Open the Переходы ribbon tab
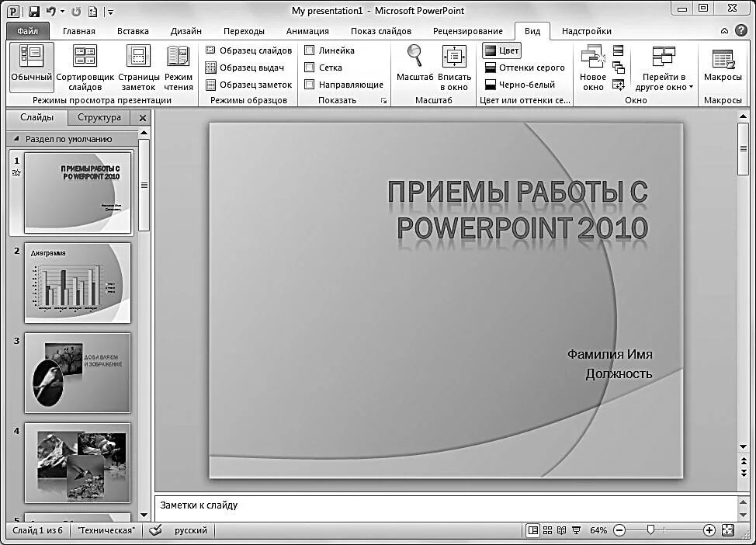The image size is (756, 545). point(244,31)
